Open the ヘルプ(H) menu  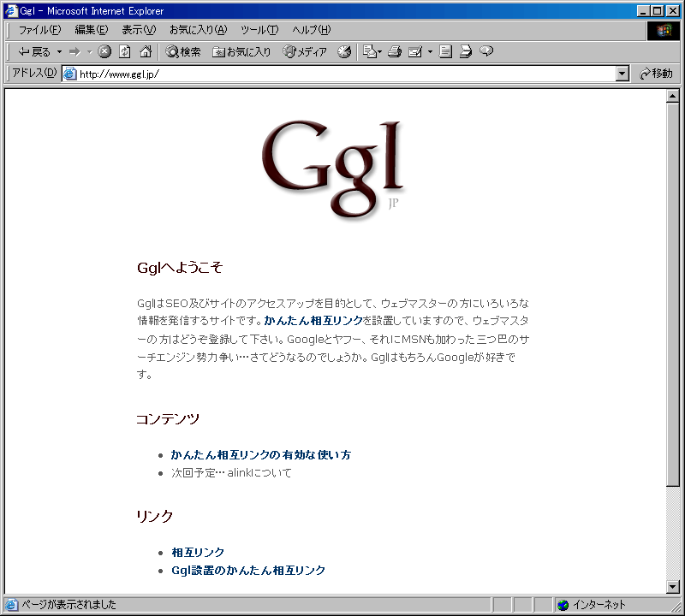pyautogui.click(x=311, y=30)
